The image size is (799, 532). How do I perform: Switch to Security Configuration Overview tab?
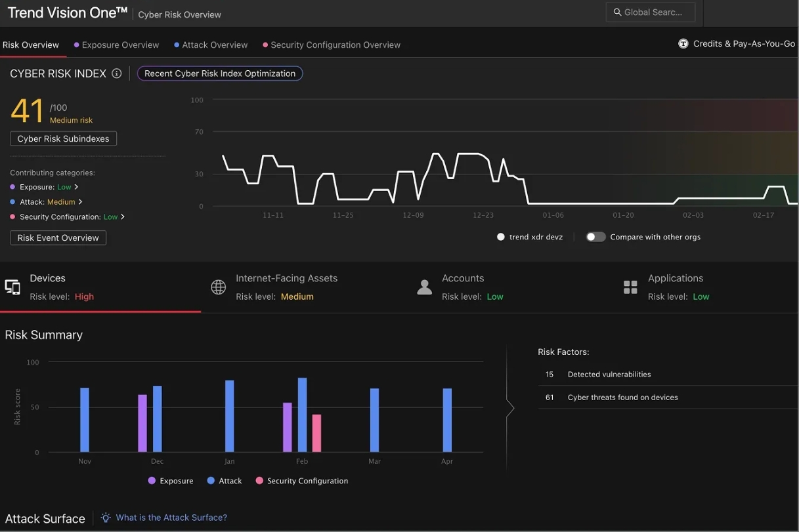click(332, 45)
